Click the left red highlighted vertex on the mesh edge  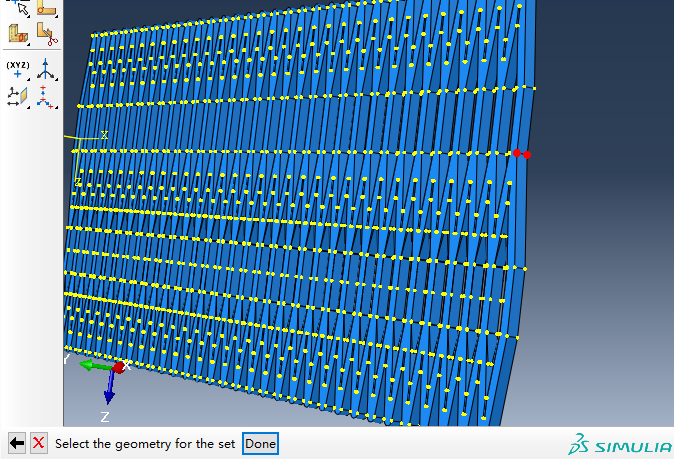click(x=517, y=153)
